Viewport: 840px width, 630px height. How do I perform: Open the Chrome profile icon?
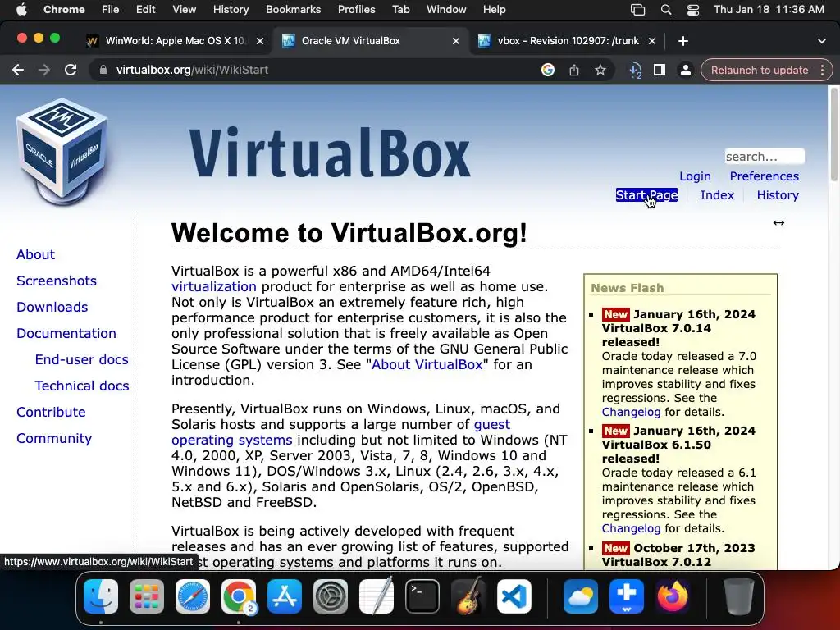685,71
